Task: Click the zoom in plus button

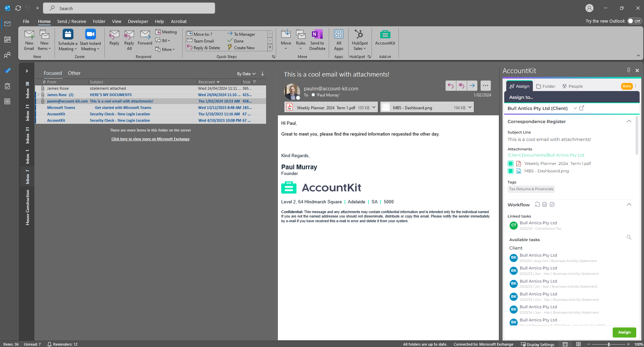Action: click(x=628, y=344)
